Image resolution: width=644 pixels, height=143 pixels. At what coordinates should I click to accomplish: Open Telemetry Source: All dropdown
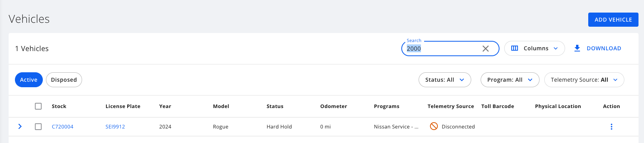[584, 80]
